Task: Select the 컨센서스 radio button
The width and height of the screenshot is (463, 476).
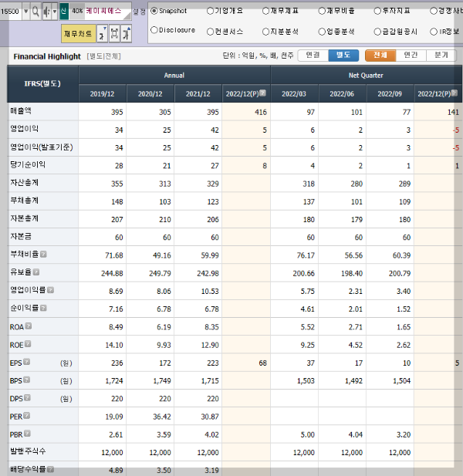Action: coord(210,32)
